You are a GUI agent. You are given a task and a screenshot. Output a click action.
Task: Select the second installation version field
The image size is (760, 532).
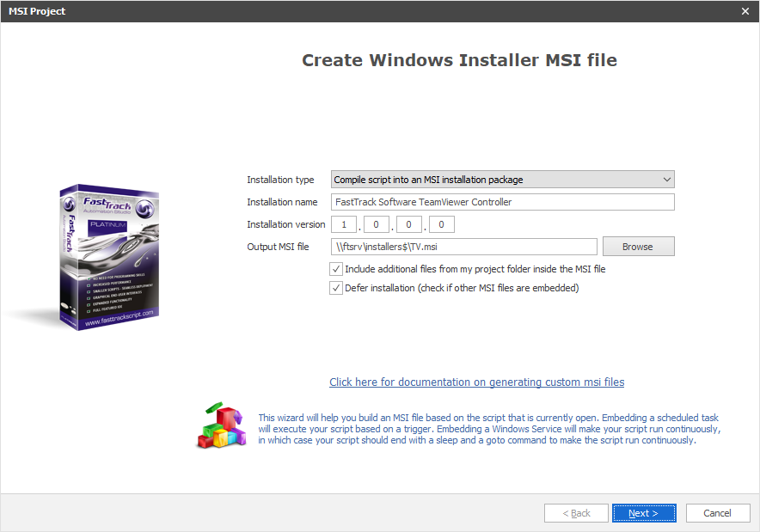[x=376, y=224]
